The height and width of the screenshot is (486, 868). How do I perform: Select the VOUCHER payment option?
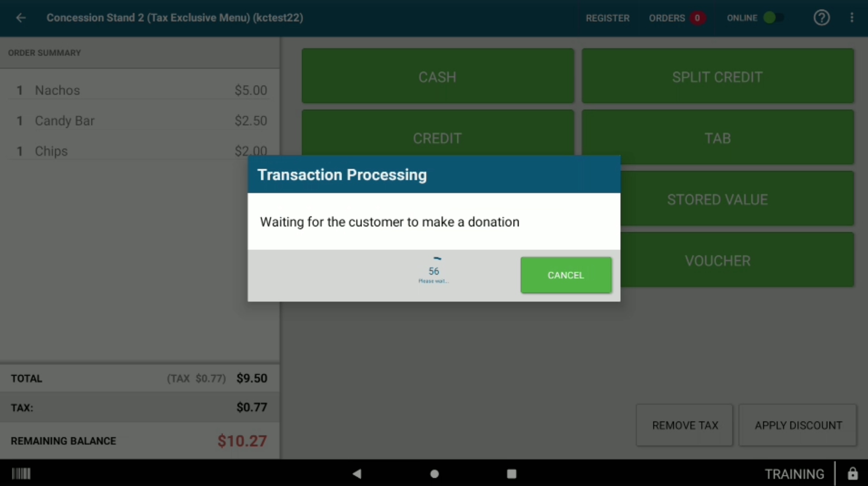point(717,260)
